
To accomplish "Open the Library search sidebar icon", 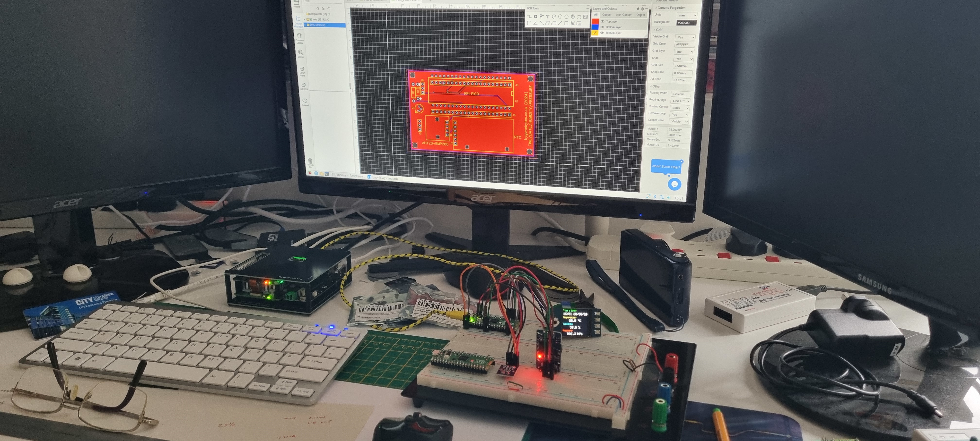I will click(301, 53).
